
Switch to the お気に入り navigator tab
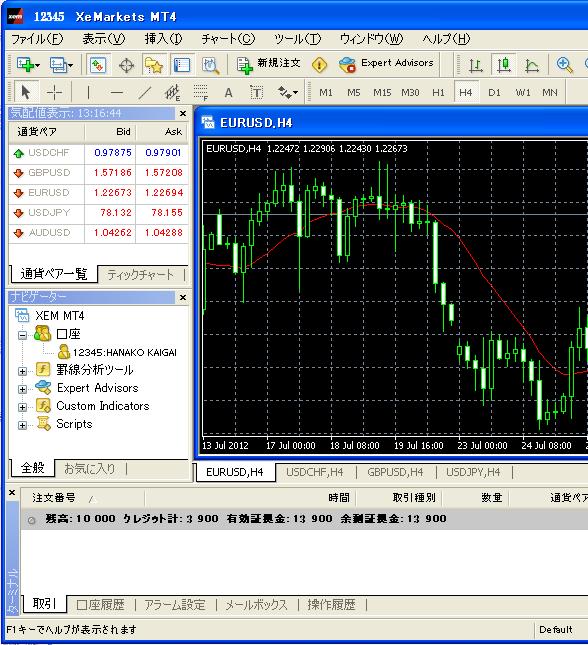click(90, 469)
